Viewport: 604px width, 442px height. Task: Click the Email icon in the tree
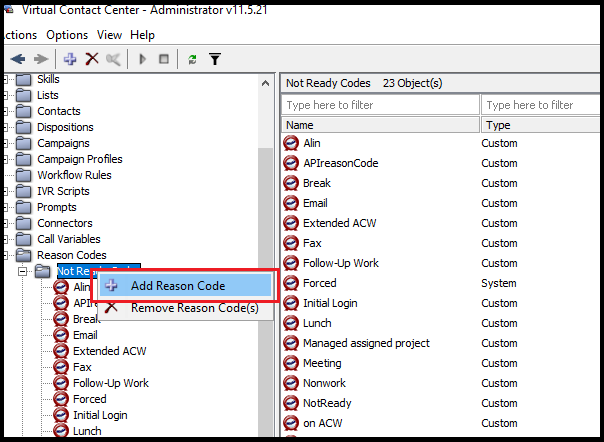tap(61, 335)
